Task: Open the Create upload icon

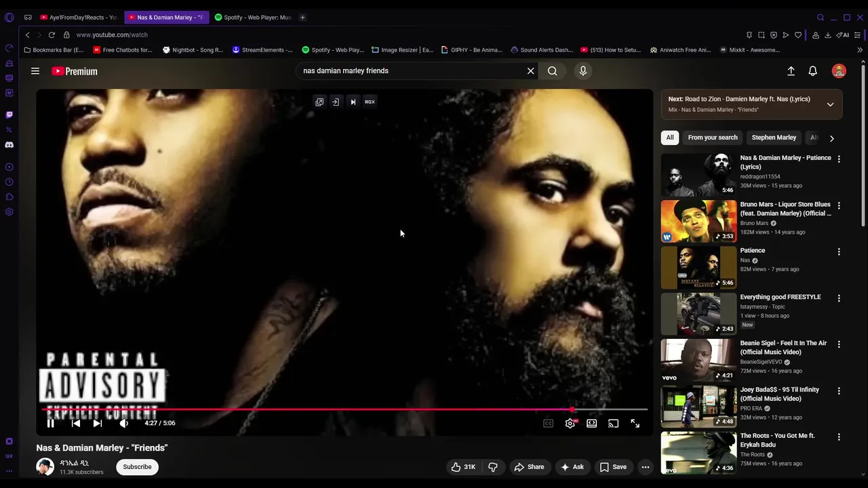Action: [791, 70]
